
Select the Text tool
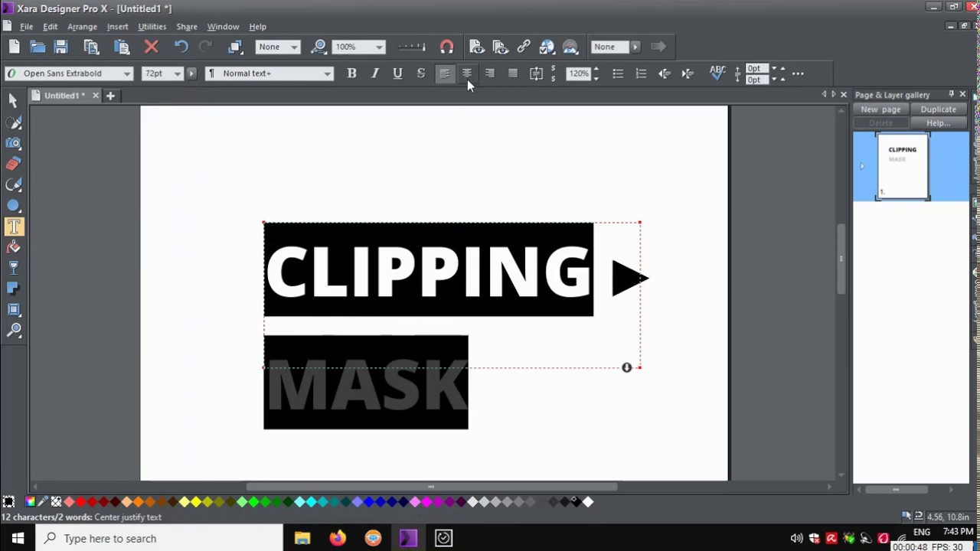[x=13, y=227]
